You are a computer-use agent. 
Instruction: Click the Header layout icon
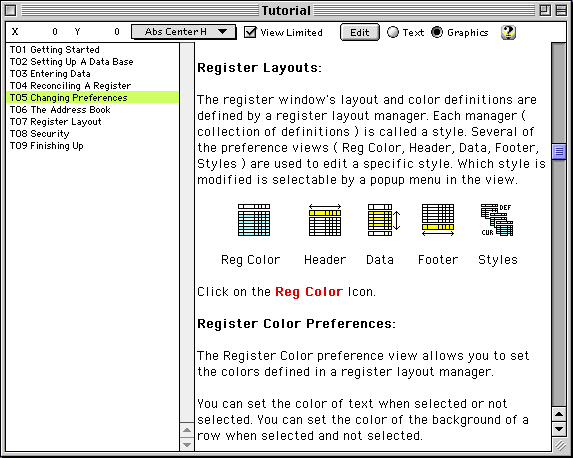pyautogui.click(x=325, y=220)
